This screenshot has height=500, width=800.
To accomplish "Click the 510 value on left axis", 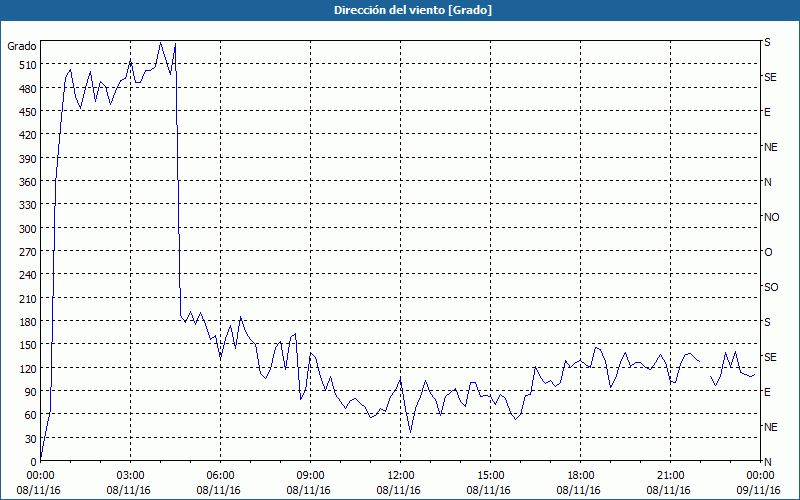I will click(x=29, y=65).
